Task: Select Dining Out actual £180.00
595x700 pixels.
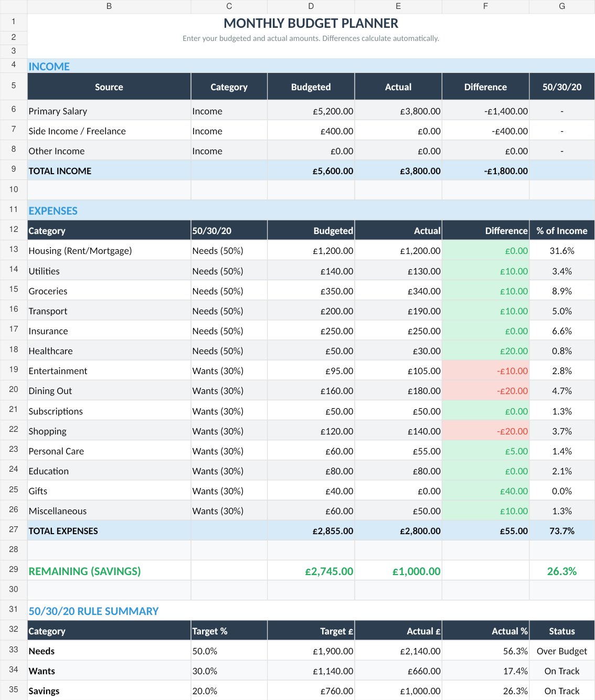Action: pyautogui.click(x=398, y=390)
